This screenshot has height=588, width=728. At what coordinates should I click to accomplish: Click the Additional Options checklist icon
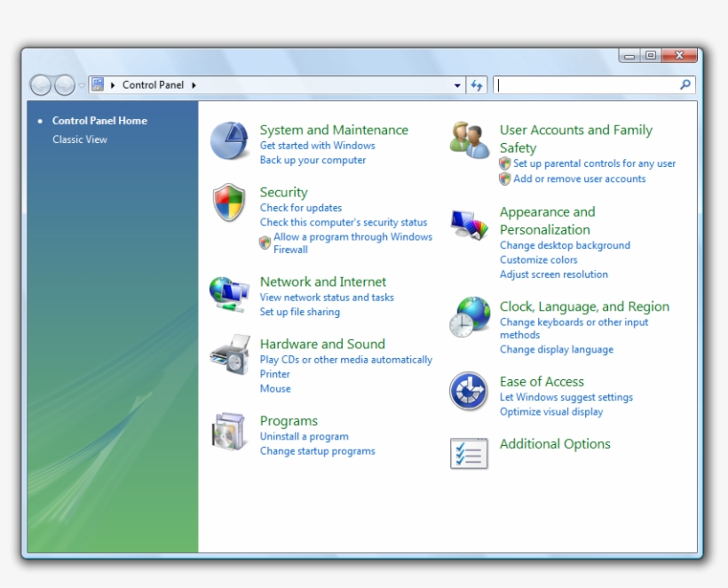(x=469, y=454)
